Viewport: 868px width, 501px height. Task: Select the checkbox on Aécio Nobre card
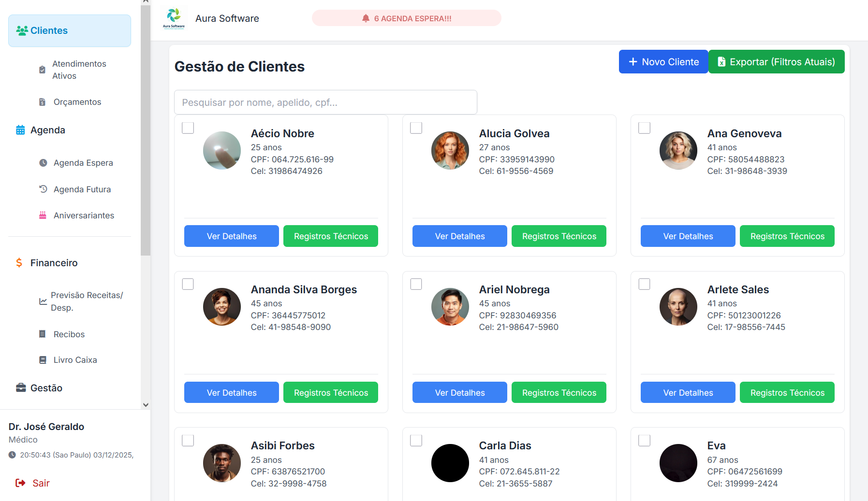click(188, 128)
